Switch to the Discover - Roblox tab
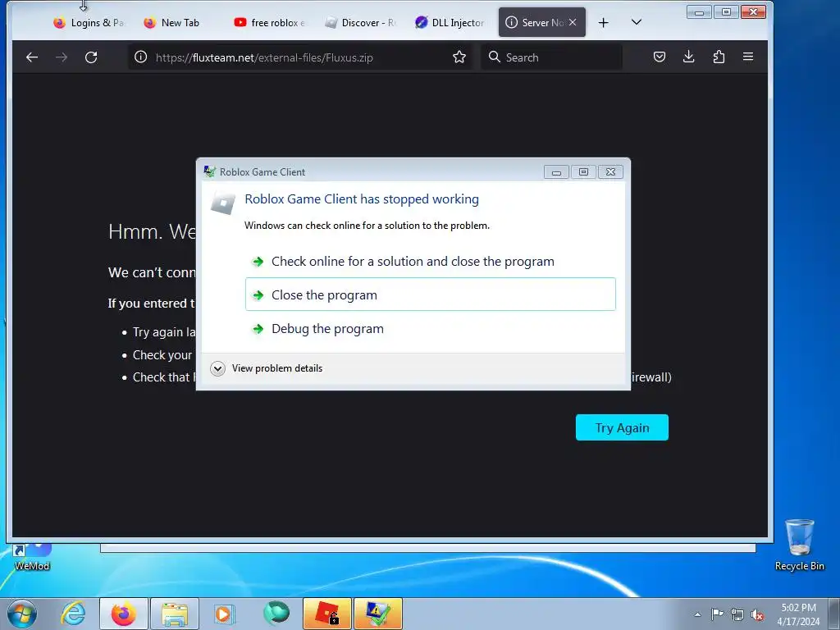This screenshot has height=630, width=840. click(360, 22)
